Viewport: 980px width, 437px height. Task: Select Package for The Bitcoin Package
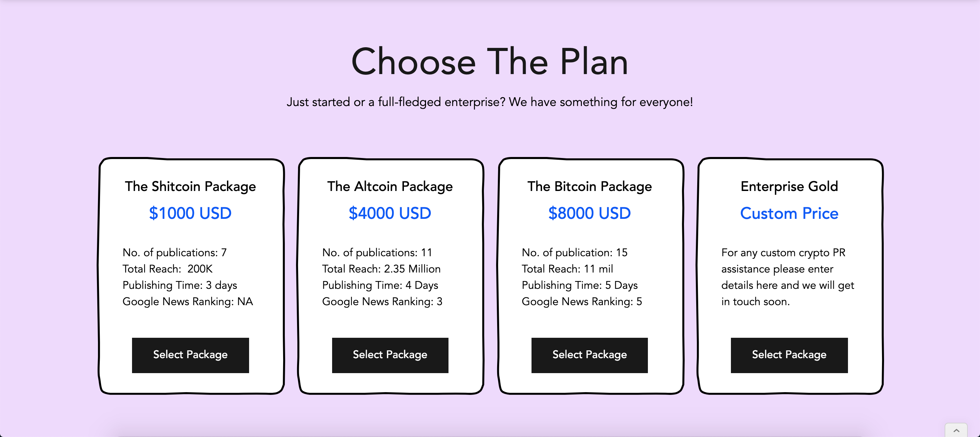(x=589, y=355)
